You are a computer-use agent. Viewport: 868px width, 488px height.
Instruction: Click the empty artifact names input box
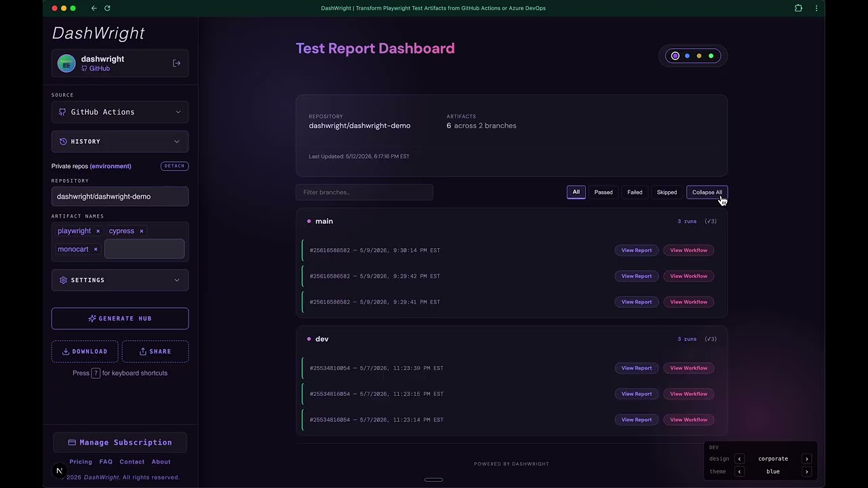point(144,249)
